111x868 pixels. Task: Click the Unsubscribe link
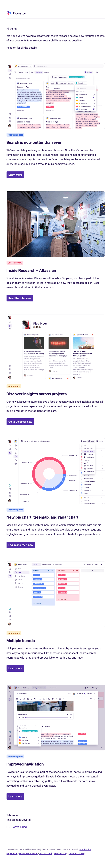pyautogui.click(x=85, y=849)
